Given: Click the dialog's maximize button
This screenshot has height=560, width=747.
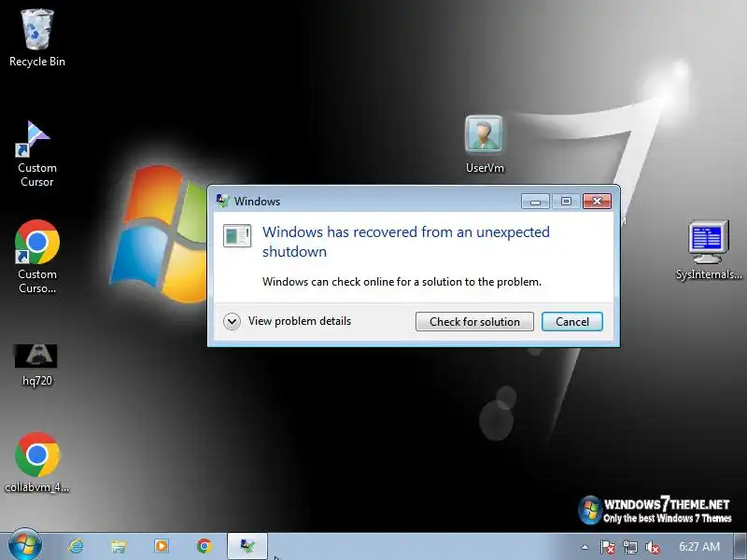Looking at the screenshot, I should pos(566,201).
